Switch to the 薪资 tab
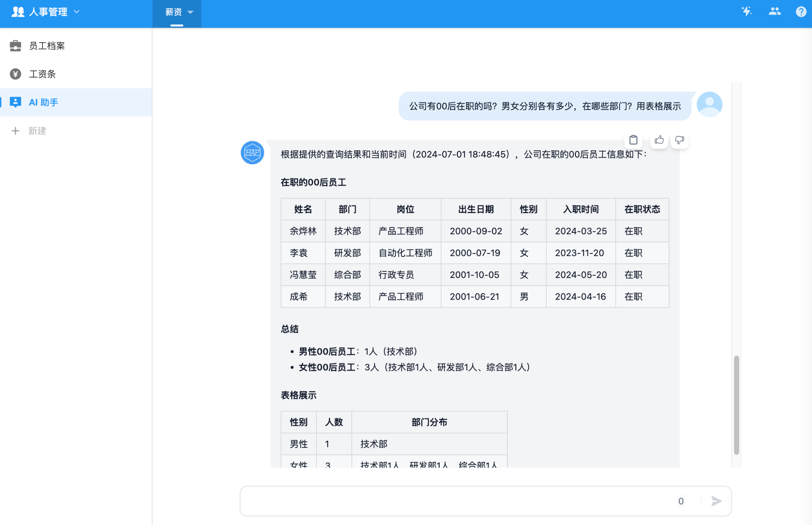Screen dimensions: 812x525 (173, 12)
